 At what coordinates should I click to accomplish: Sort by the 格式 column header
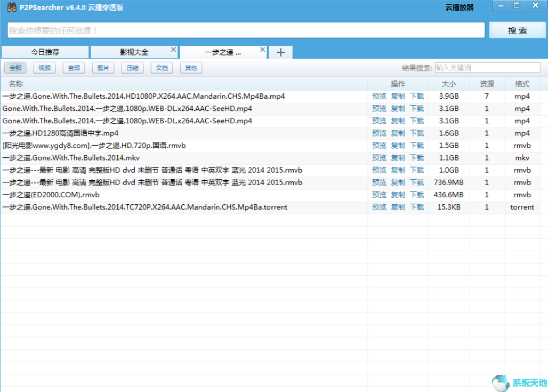522,84
